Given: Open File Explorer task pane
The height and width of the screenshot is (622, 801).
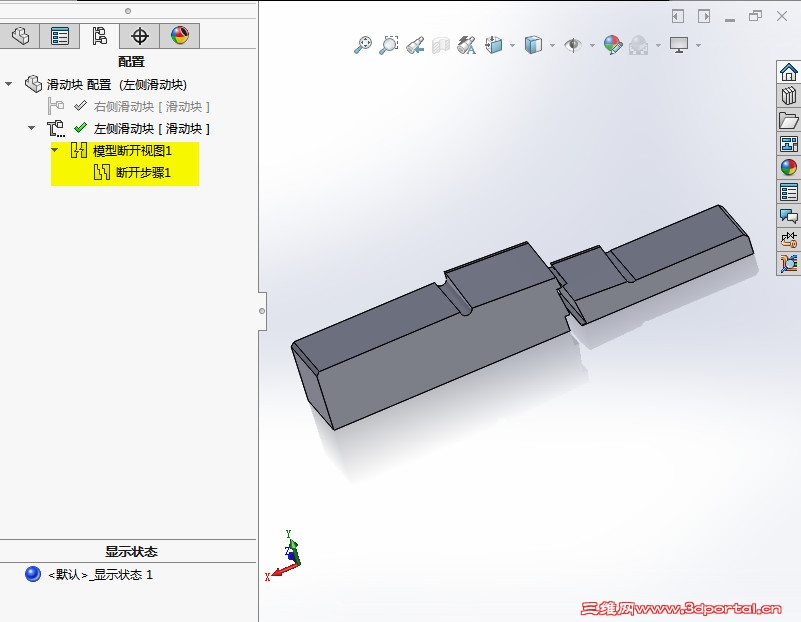Looking at the screenshot, I should pos(789,120).
